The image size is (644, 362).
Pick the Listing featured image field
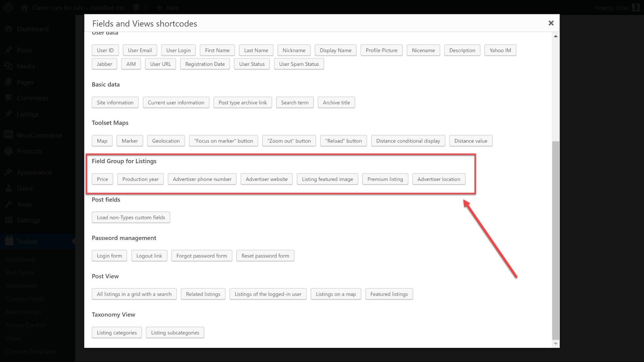(327, 179)
